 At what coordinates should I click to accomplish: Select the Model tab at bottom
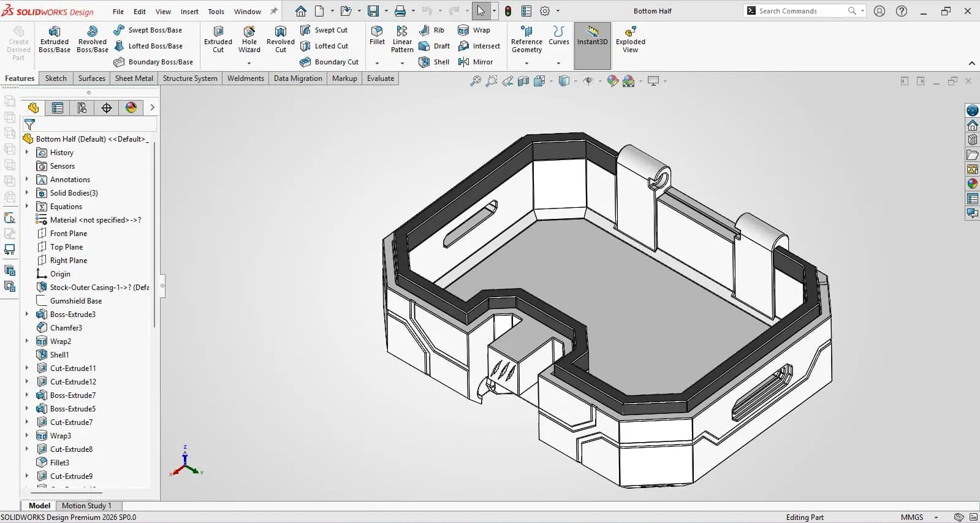click(x=39, y=506)
